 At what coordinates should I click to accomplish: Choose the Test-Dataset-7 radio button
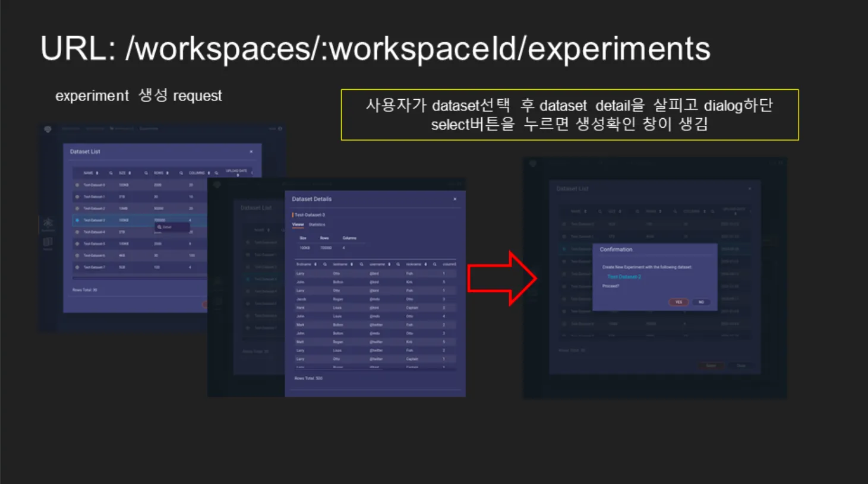77,267
